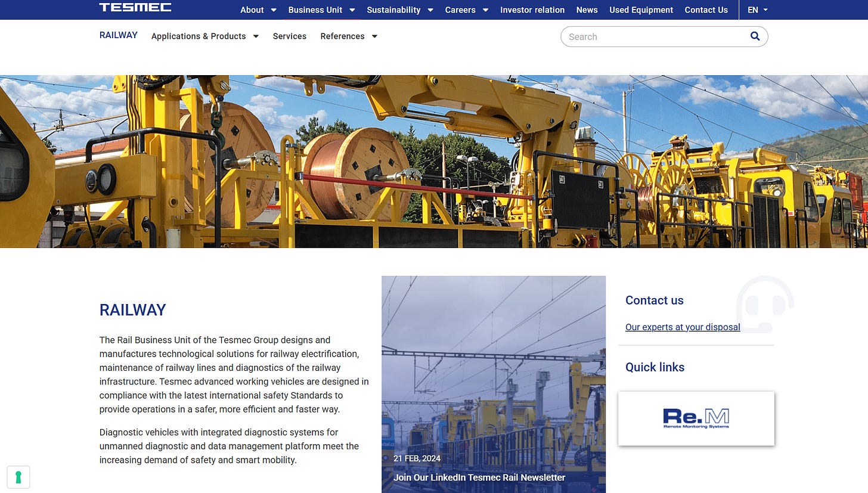
Task: Expand the References dropdown arrow
Action: 374,36
